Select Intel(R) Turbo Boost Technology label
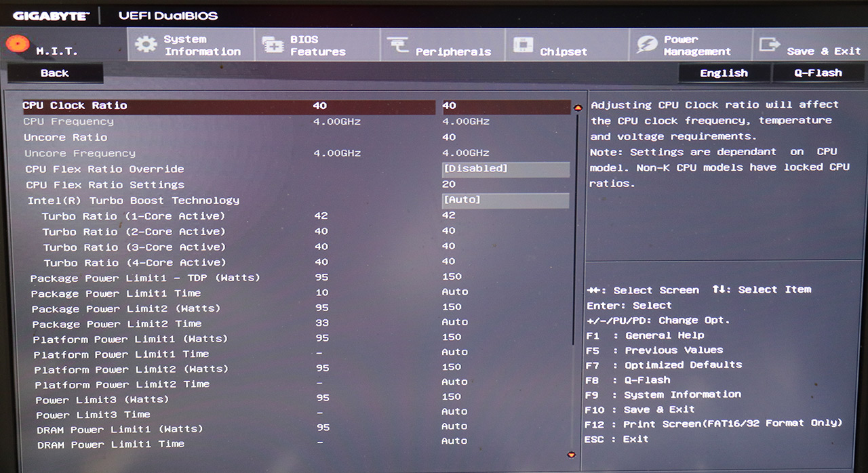The height and width of the screenshot is (473, 868). pos(134,201)
